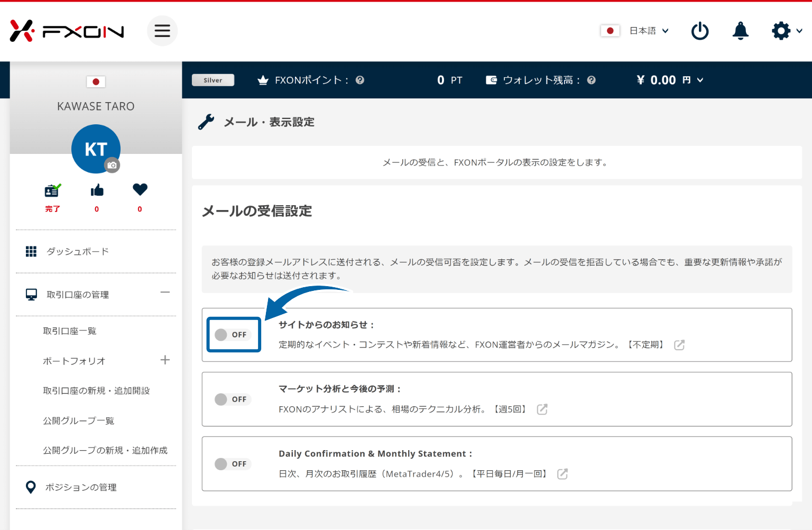Image resolution: width=812 pixels, height=530 pixels.
Task: Click the KAWASE TARO name
Action: [96, 106]
